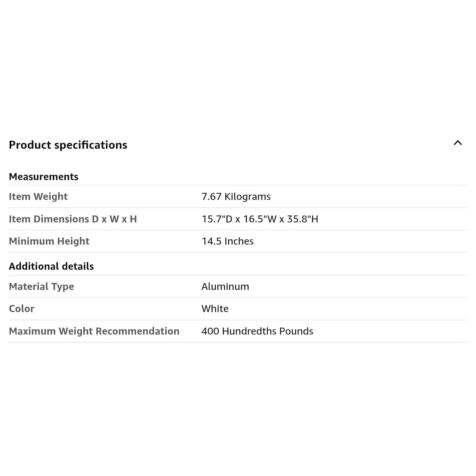Collapse the Product specifications section chevron
476x476 pixels.
[458, 143]
